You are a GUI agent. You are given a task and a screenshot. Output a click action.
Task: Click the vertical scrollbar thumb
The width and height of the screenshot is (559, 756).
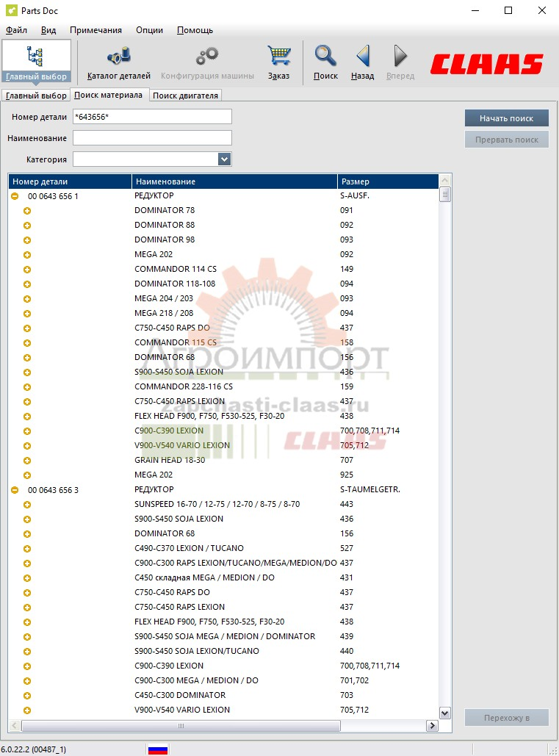coord(445,194)
